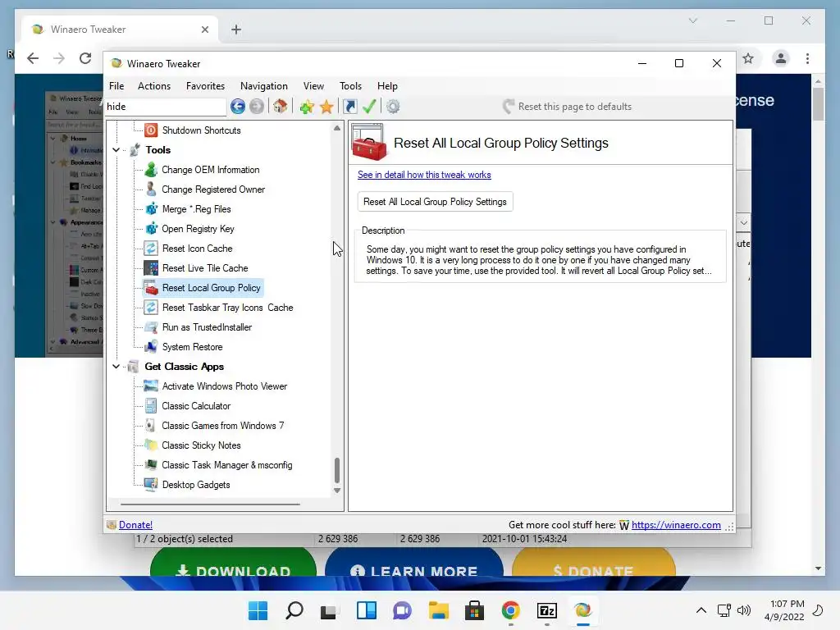The height and width of the screenshot is (630, 840).
Task: Open Windows Start menu
Action: click(258, 610)
